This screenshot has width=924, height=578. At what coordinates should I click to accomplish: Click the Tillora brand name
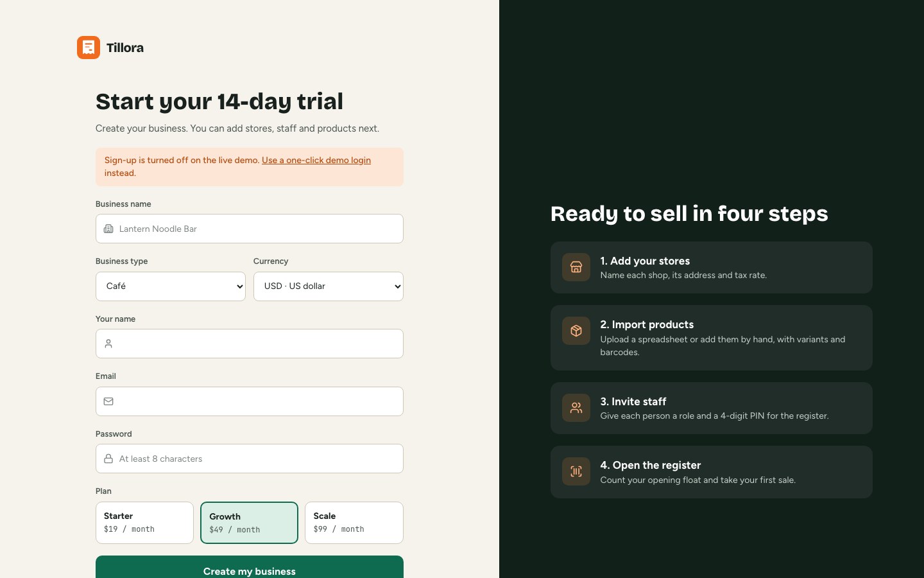coord(125,48)
